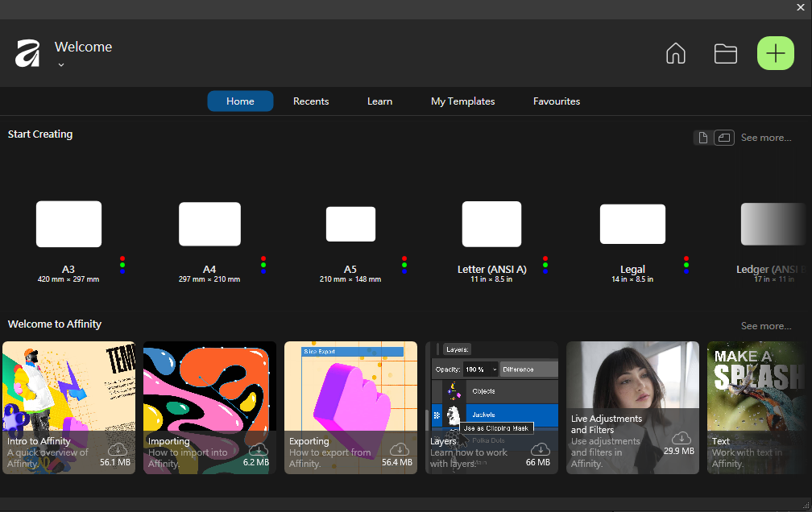This screenshot has width=812, height=512.
Task: Download the Live Adjustments and Filters tutorial
Action: pyautogui.click(x=681, y=438)
